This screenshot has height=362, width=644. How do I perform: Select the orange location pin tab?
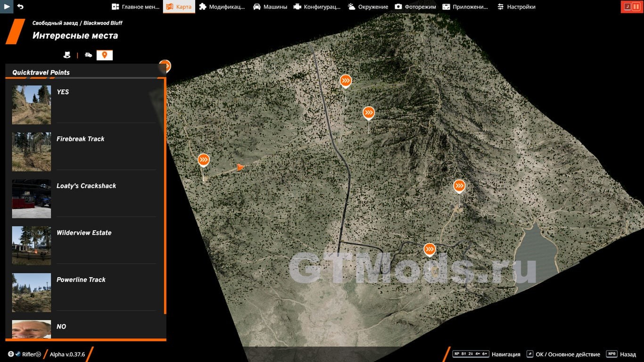coord(104,55)
